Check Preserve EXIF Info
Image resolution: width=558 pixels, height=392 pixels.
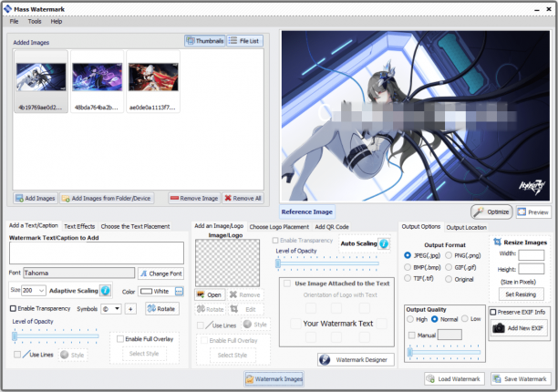[x=493, y=312]
